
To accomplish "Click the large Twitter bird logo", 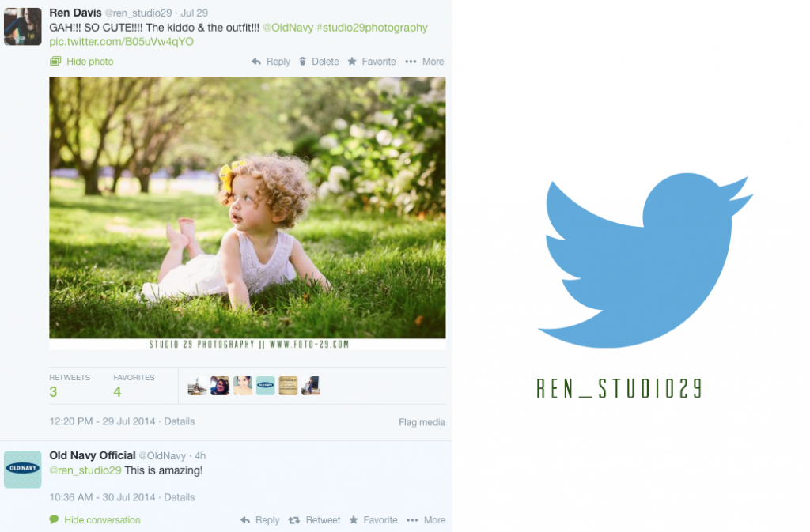I will (645, 260).
